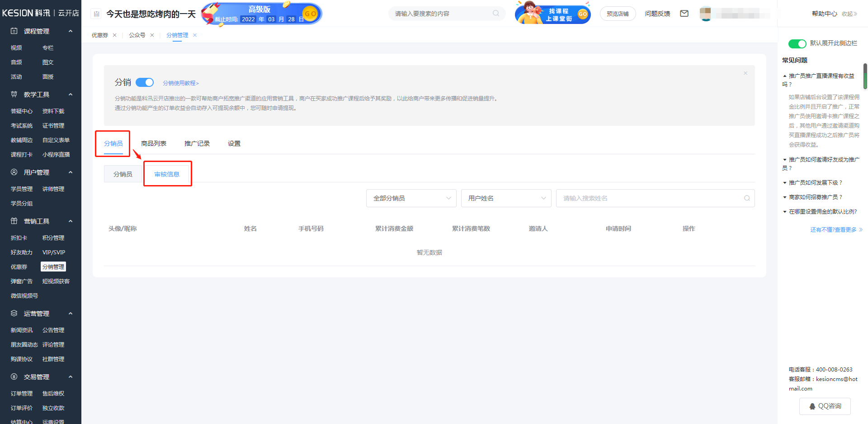Open 问题反馈 link
Image resolution: width=868 pixels, height=424 pixels.
[x=657, y=14]
